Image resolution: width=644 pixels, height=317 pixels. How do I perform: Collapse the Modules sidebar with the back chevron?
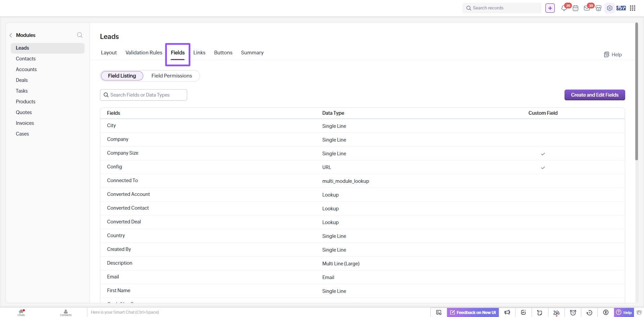11,35
